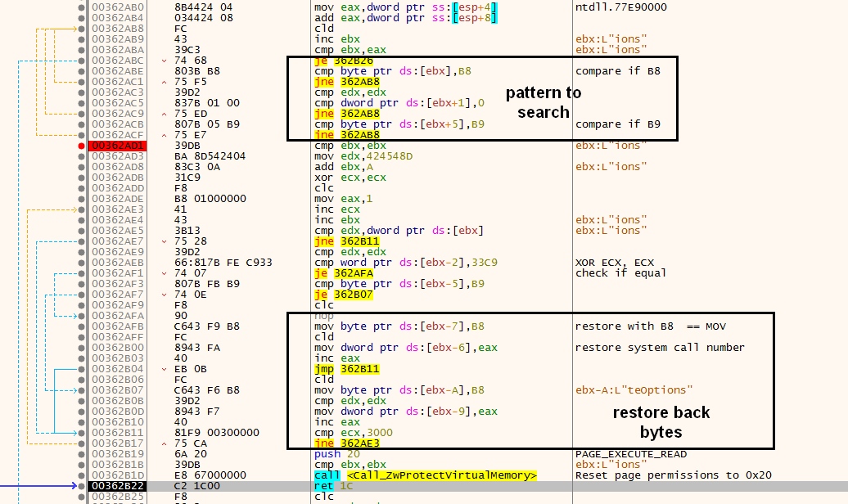This screenshot has width=848, height=504.
Task: Select instruction 'cmp edx,dword ptr ds:[ebx]'
Action: point(399,231)
